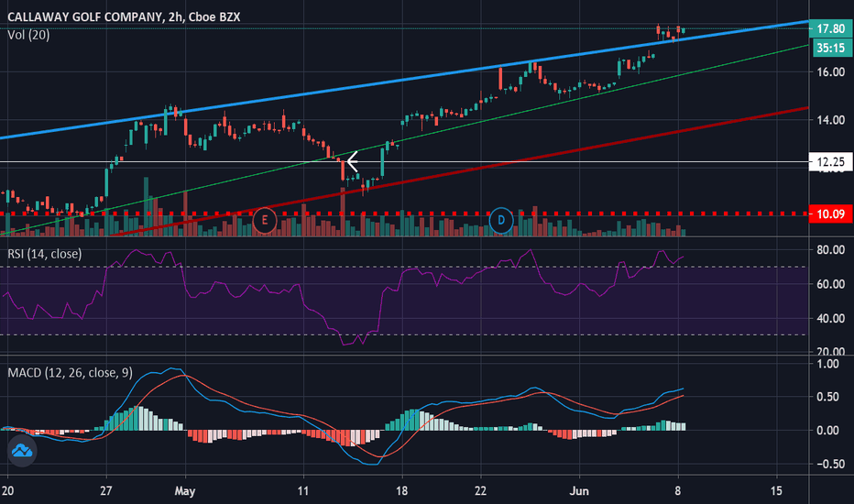Click the '15' date axis label
The image size is (854, 504).
click(776, 491)
